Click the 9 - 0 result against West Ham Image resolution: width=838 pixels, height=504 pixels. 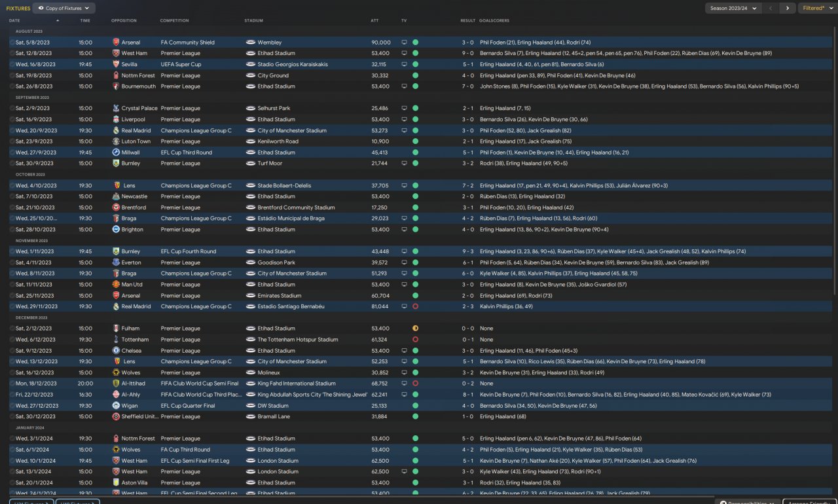[x=467, y=54]
